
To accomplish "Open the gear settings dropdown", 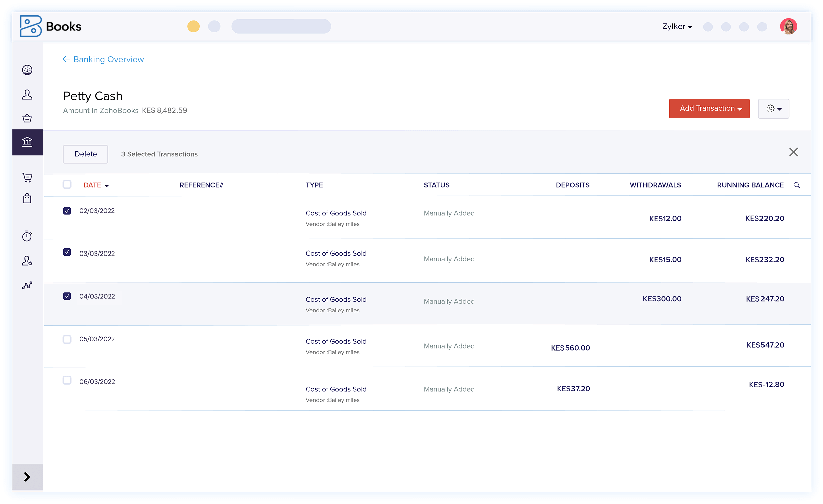I will [773, 108].
